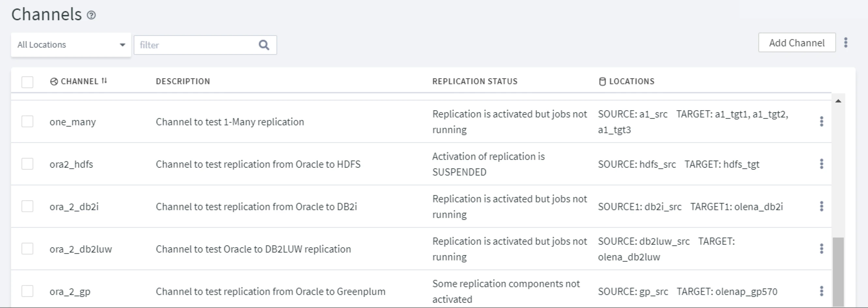
Task: Open row actions menu for ora2_hdfs channel
Action: tap(821, 164)
